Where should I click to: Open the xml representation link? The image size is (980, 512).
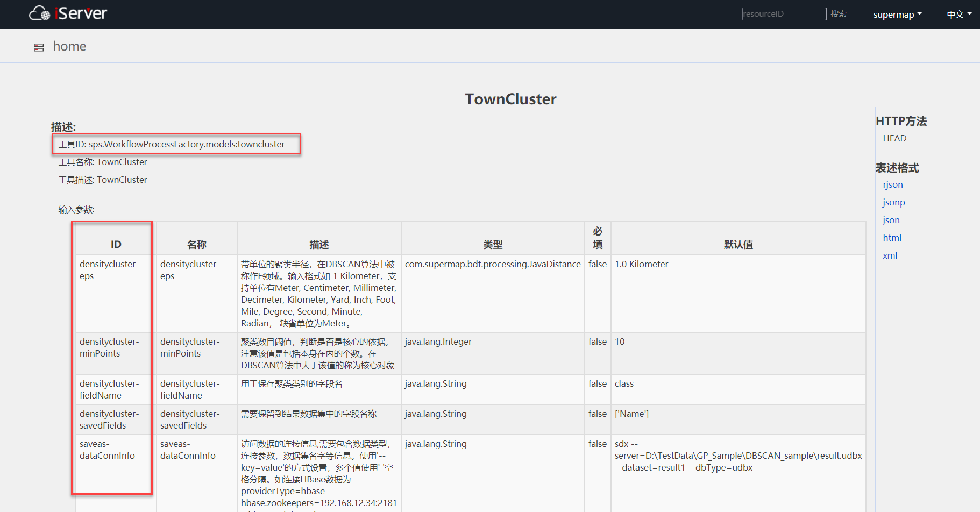click(890, 255)
